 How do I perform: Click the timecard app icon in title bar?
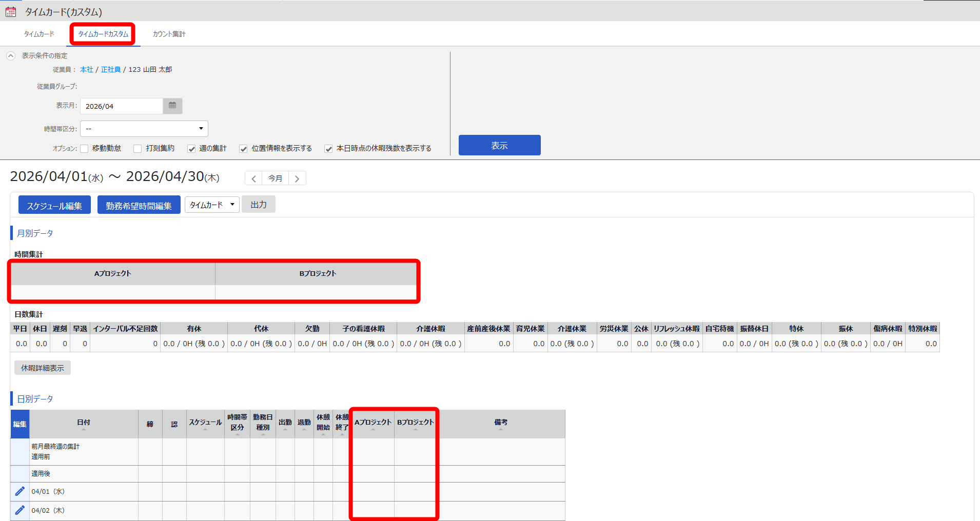click(11, 11)
